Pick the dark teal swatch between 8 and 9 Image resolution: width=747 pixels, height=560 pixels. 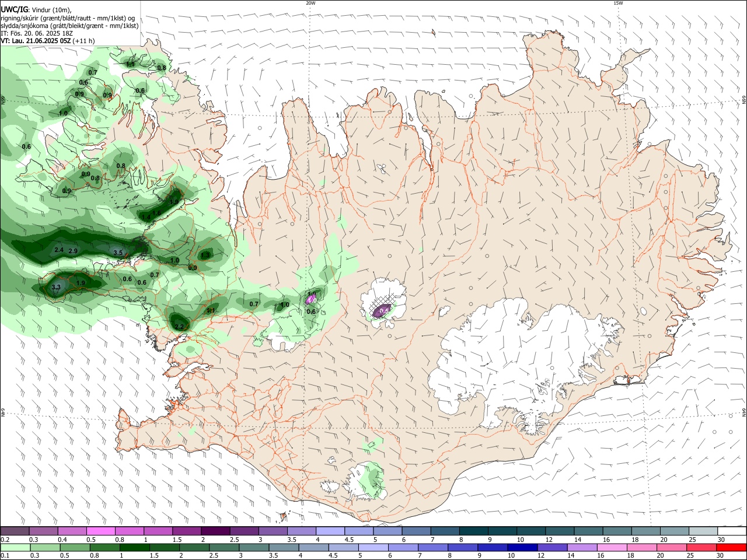pos(473,531)
